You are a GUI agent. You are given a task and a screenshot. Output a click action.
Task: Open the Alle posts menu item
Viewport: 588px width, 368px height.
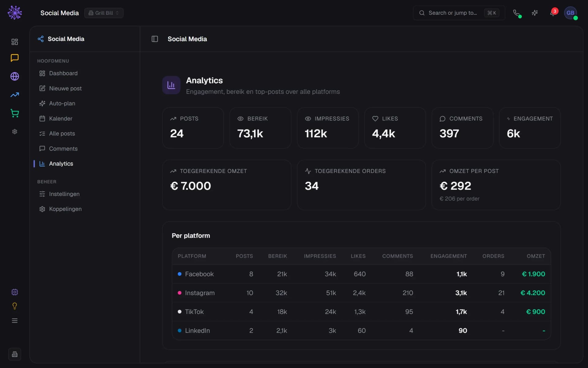85,133
